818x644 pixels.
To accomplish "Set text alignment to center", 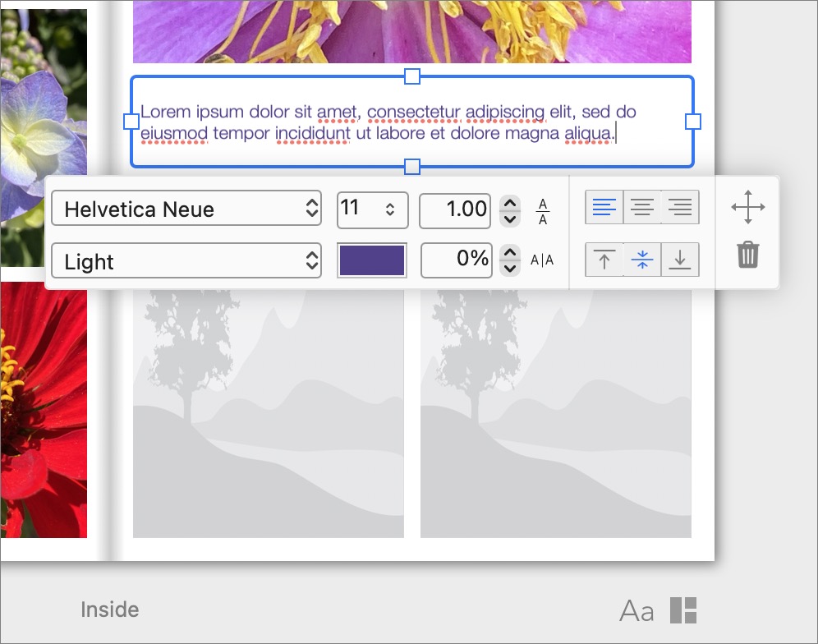I will tap(642, 208).
